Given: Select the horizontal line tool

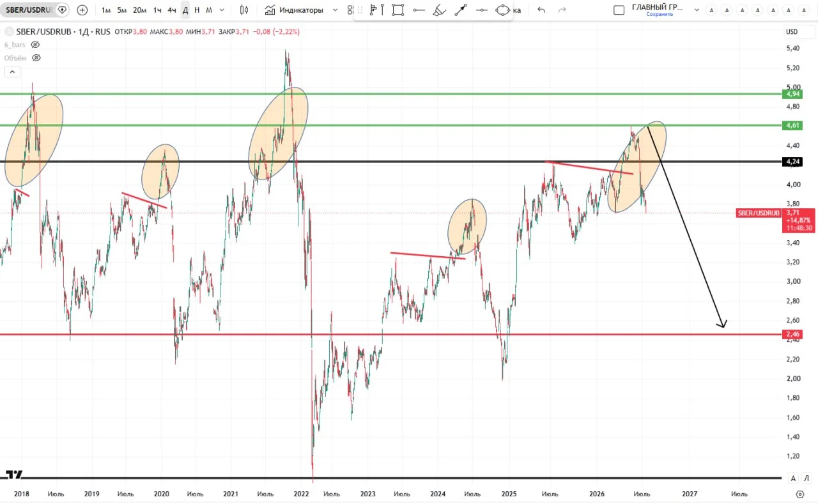Looking at the screenshot, I should (482, 10).
